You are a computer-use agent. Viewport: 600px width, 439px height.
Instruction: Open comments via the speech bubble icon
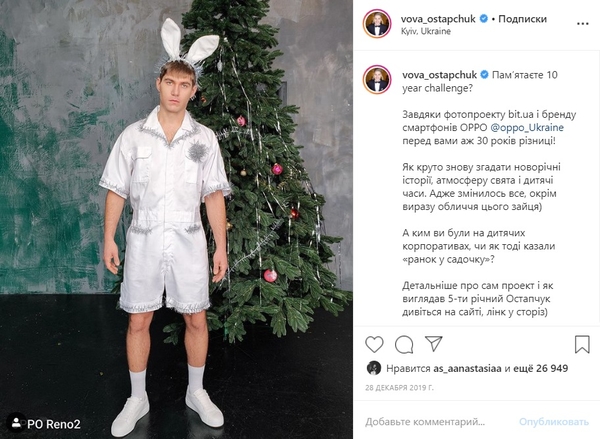(404, 344)
